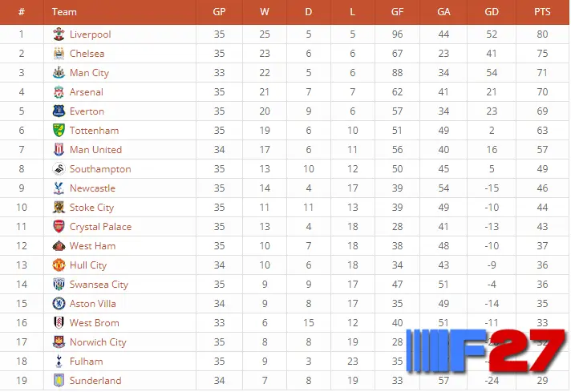This screenshot has height=392, width=571.
Task: Click the crest icon next to Chelsea
Action: tap(59, 54)
